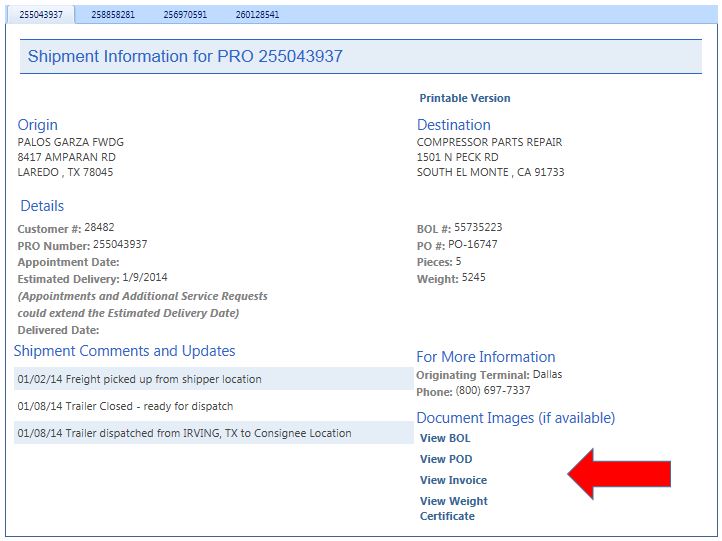Screen dimensions: 722x541
Task: Open the View Weight Certificate link
Action: click(x=453, y=508)
